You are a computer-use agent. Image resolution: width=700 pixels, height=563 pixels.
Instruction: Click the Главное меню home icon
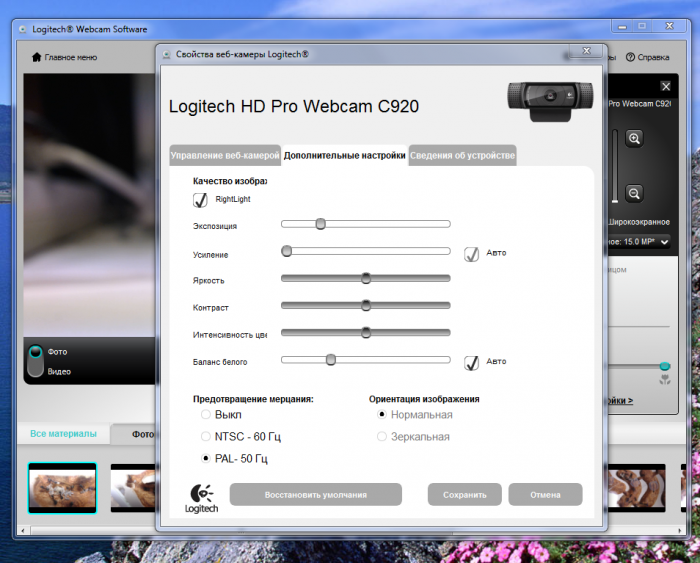tap(37, 57)
